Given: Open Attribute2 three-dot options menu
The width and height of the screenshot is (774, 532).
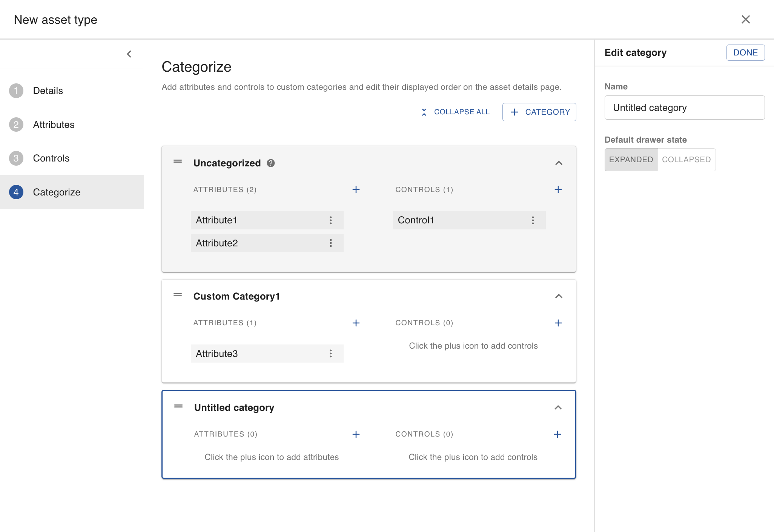Looking at the screenshot, I should pyautogui.click(x=330, y=243).
